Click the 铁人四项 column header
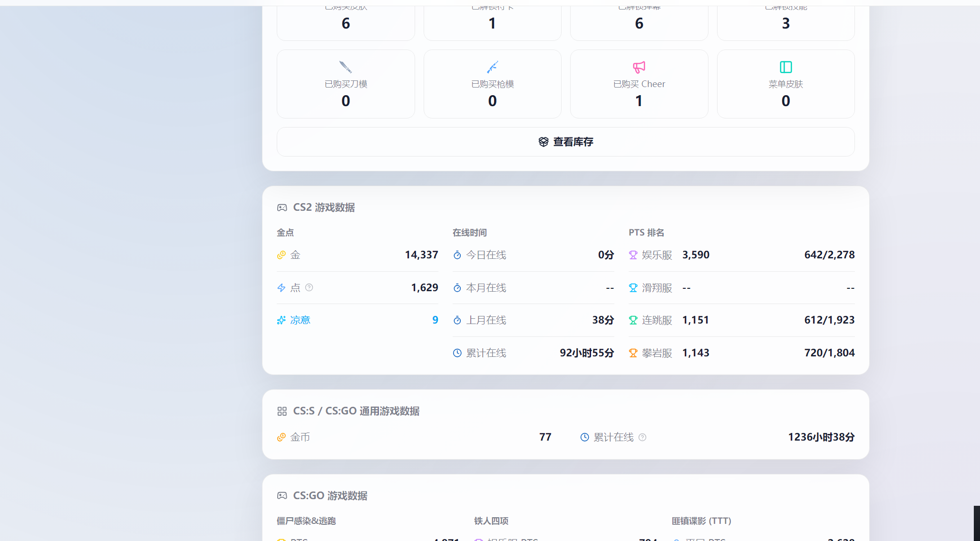The image size is (980, 541). (491, 521)
